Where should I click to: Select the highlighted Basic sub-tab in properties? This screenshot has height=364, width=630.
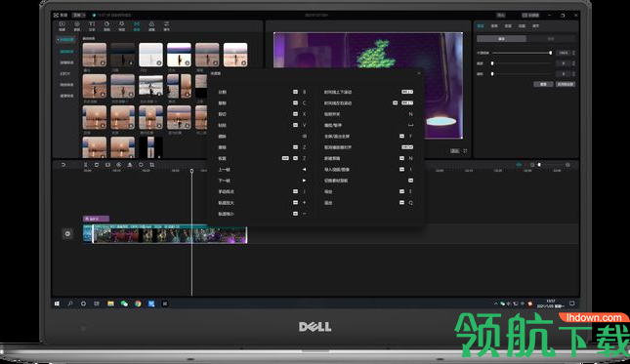[501, 39]
